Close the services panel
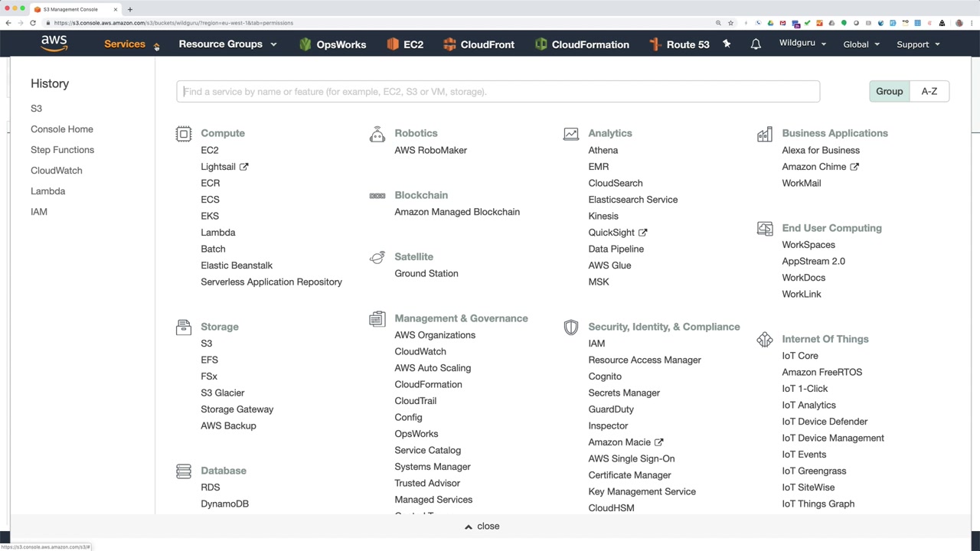This screenshot has width=980, height=551. [482, 527]
